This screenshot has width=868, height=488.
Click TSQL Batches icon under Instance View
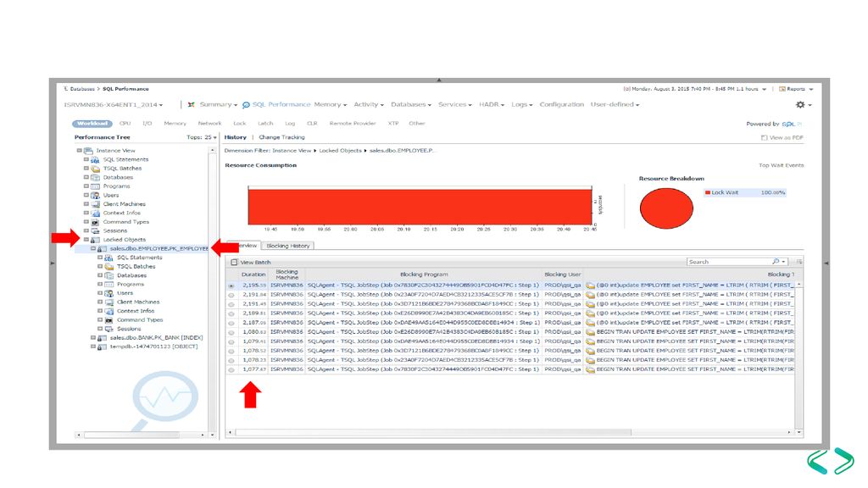click(x=95, y=169)
